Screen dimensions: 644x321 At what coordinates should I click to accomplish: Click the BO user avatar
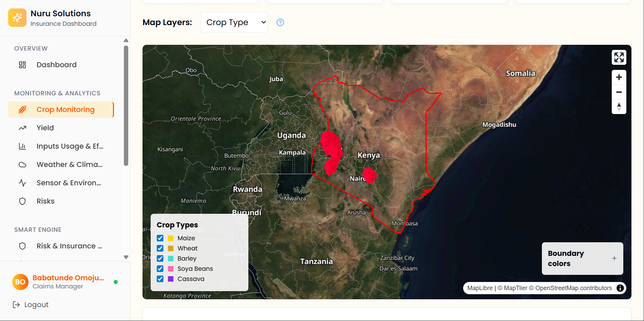click(20, 282)
